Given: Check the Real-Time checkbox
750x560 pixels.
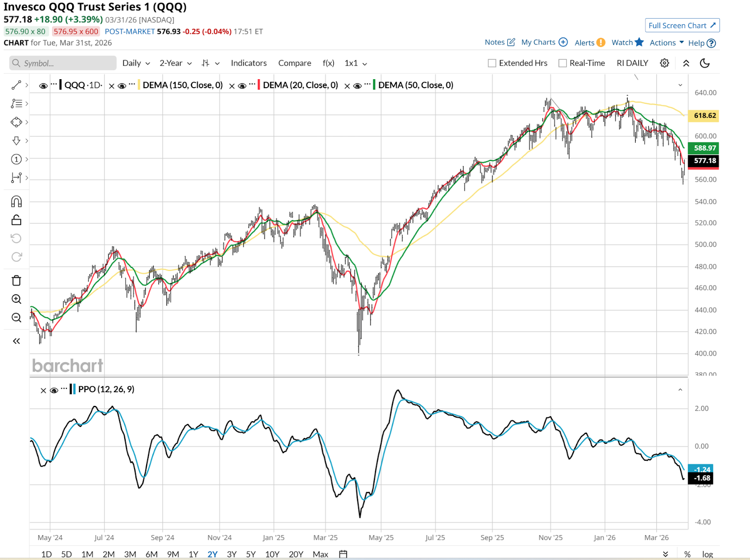Looking at the screenshot, I should click(562, 63).
